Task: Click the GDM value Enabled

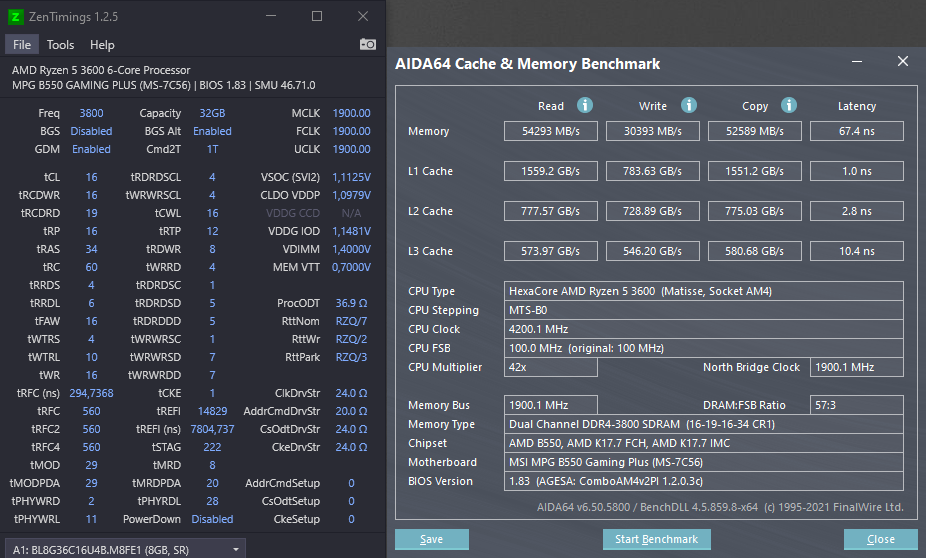Action: click(91, 149)
